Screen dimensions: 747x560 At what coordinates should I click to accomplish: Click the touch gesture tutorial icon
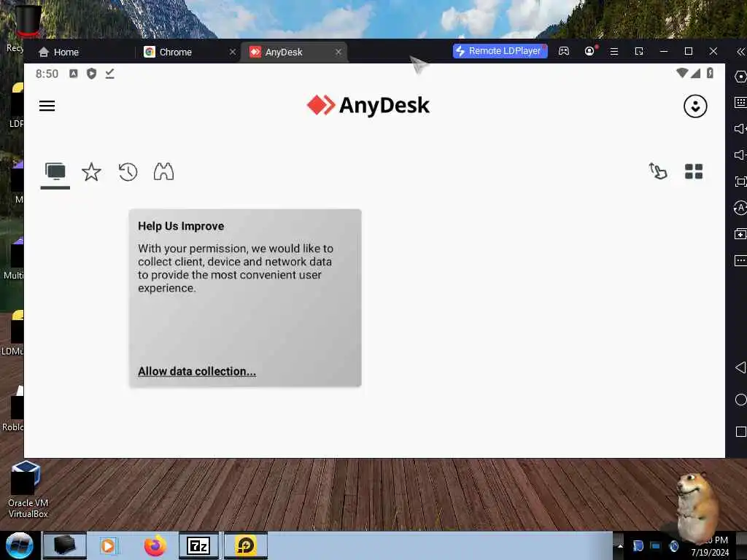tap(658, 171)
